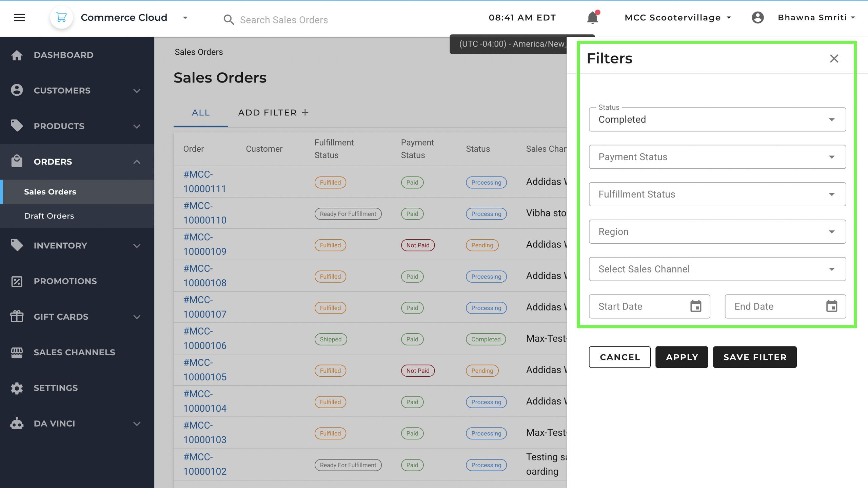Open Promotions from the sidebar
Screen dimensions: 868x488
(x=65, y=281)
